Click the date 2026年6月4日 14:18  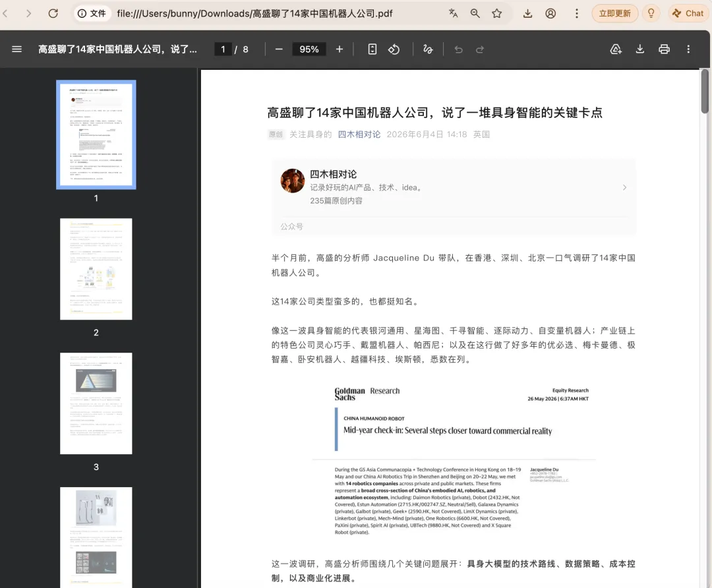[427, 134]
